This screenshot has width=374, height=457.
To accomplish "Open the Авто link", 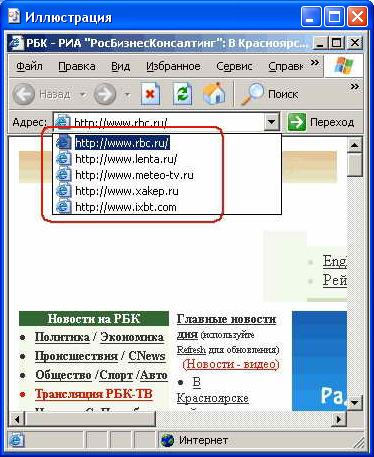I will coord(153,375).
